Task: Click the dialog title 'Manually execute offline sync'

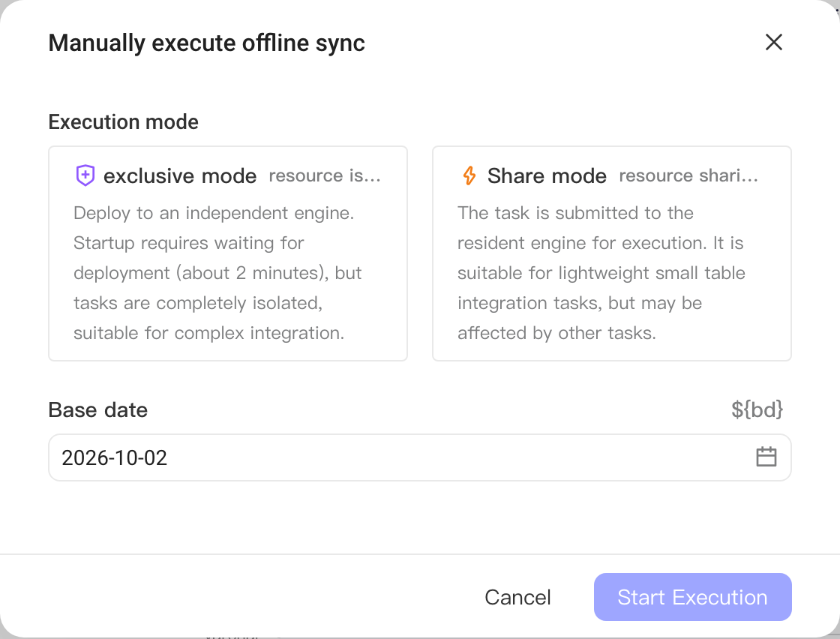Action: pyautogui.click(x=207, y=43)
